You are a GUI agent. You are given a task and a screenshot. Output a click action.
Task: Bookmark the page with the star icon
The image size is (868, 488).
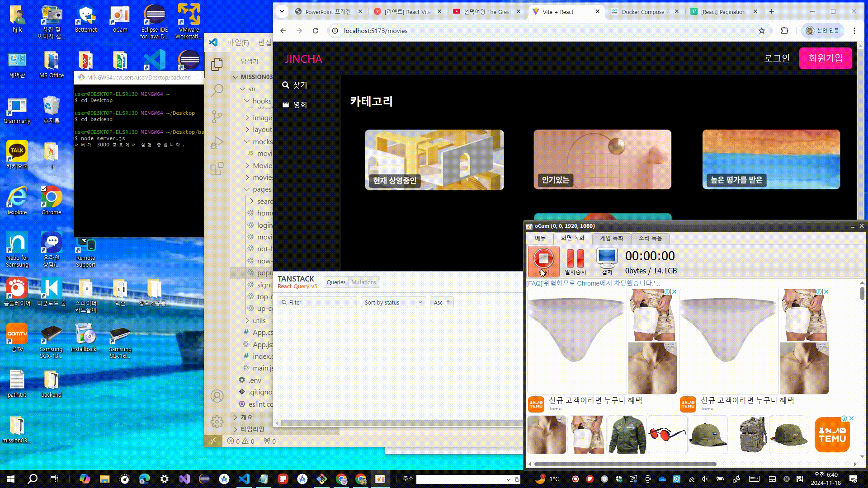pos(762,31)
